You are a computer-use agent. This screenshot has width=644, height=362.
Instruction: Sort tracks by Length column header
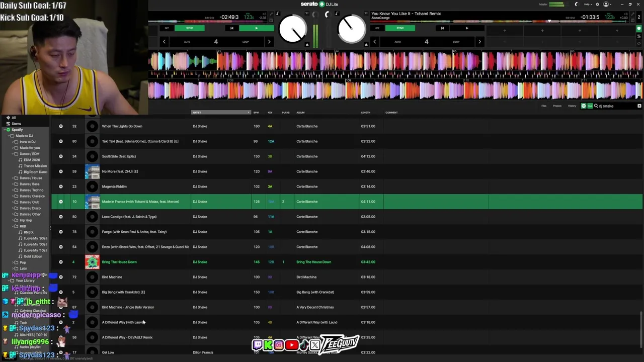click(x=366, y=113)
